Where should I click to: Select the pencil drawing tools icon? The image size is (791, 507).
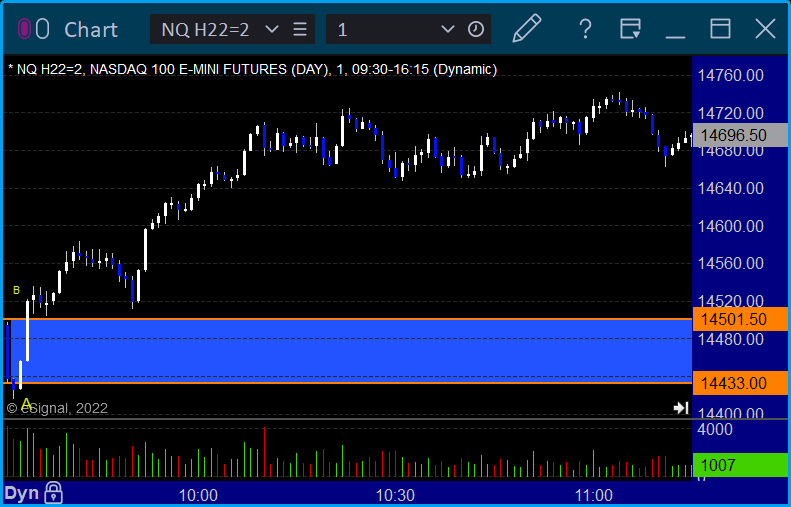click(527, 28)
